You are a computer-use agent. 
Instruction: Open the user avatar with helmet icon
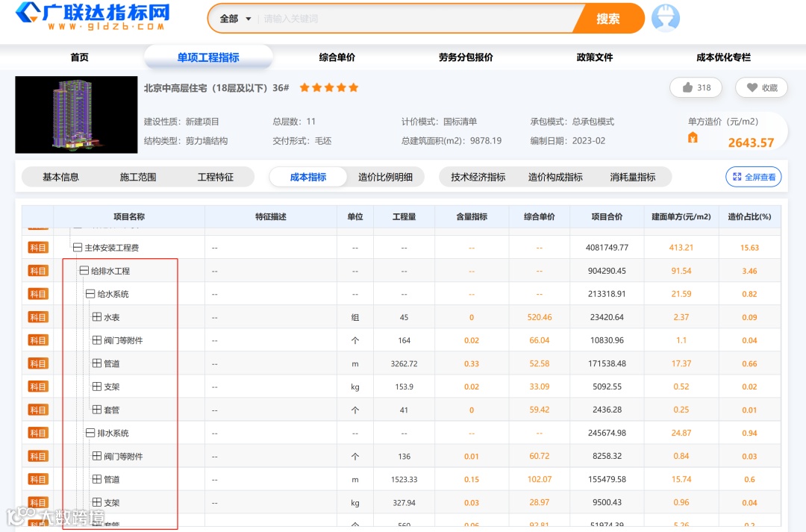[665, 19]
